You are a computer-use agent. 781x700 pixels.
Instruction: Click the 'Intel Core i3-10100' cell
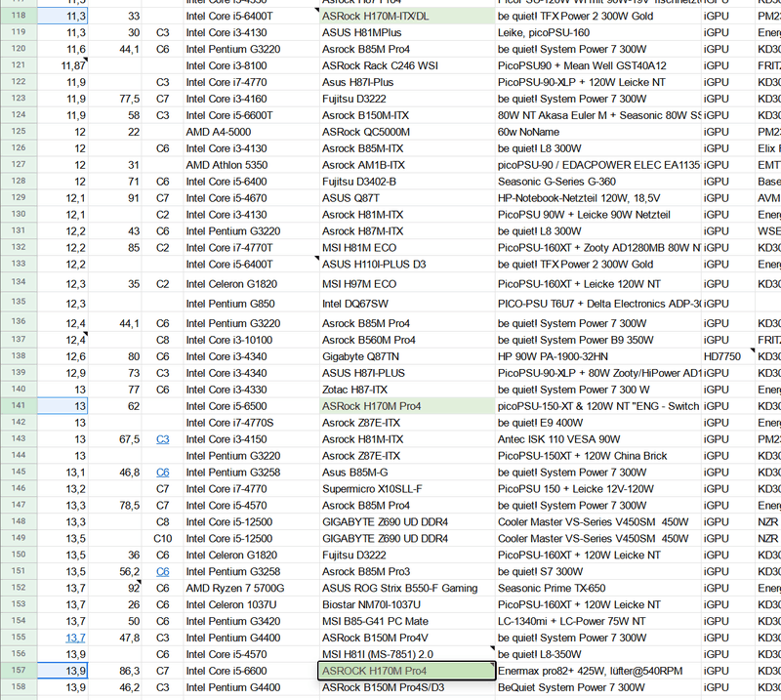[x=252, y=340]
